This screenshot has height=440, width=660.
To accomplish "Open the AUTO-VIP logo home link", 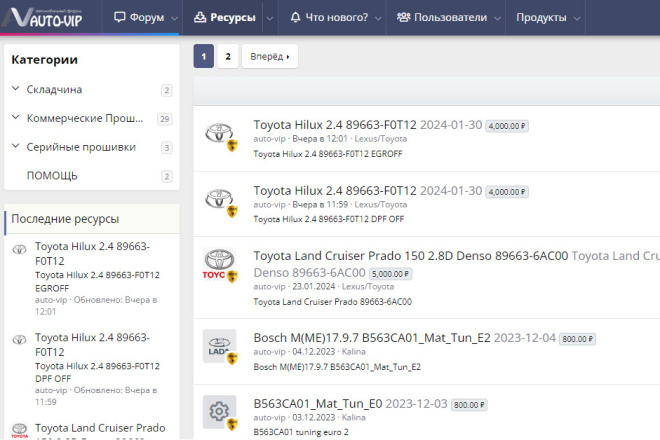I will click(45, 17).
